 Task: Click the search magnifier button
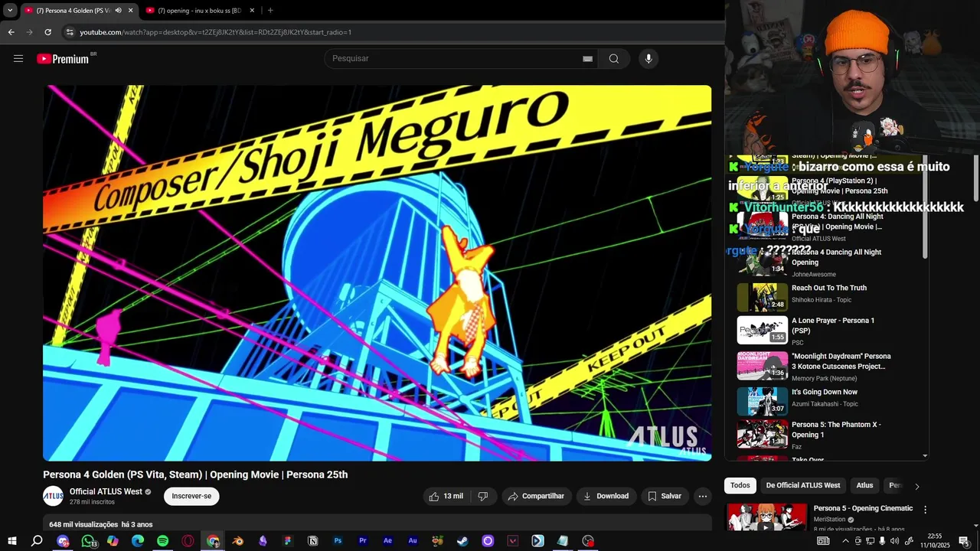click(x=614, y=59)
